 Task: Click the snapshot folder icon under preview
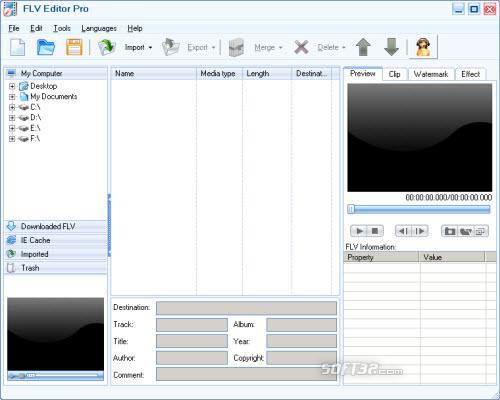tap(450, 231)
